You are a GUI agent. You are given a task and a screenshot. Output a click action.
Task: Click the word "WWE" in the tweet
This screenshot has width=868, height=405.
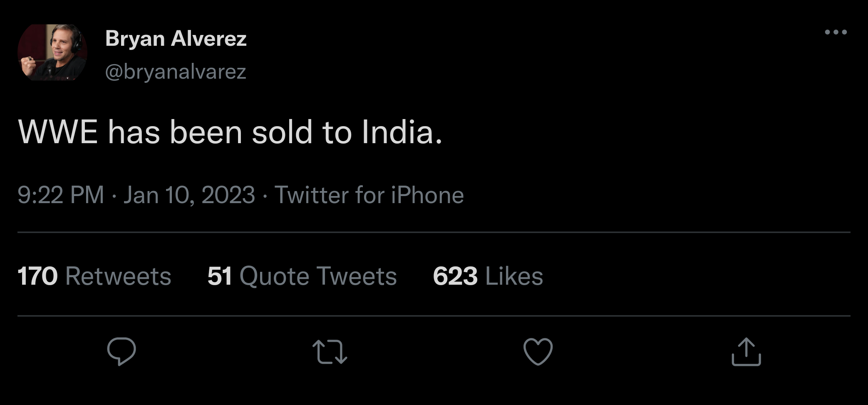58,132
